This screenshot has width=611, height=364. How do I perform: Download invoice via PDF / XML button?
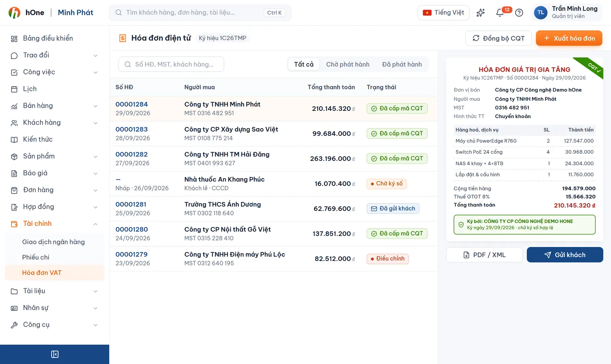(x=484, y=255)
